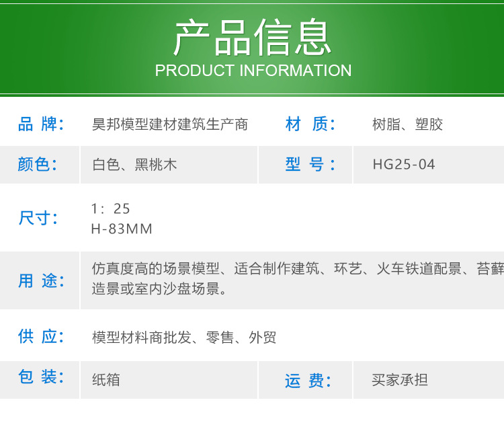This screenshot has height=425, width=504.
Task: Select the 材质 label
Action: pos(309,124)
